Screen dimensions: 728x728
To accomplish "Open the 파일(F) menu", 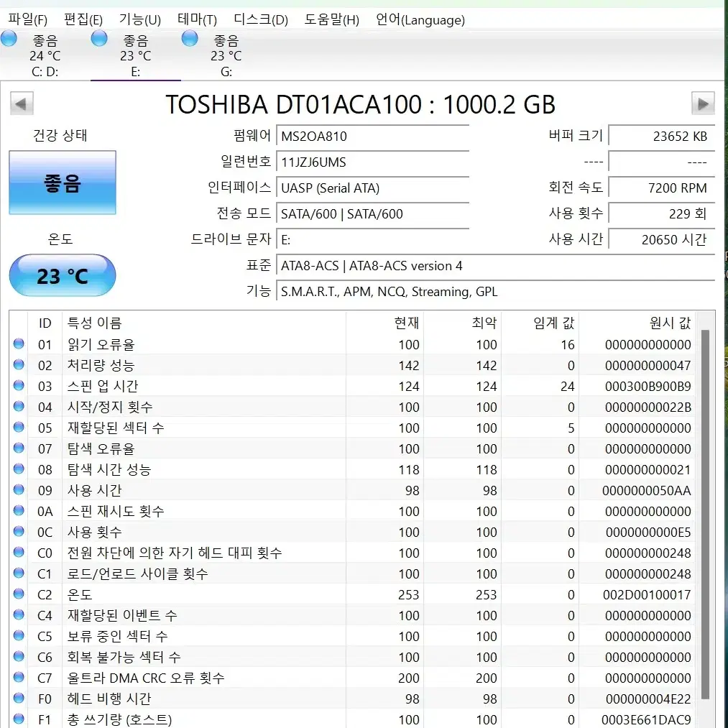I will [27, 19].
